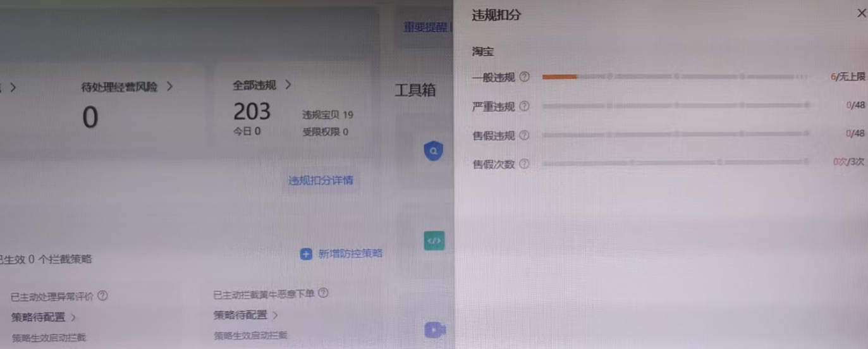The image size is (868, 349).
Task: Click the 203 violations count
Action: 252,112
